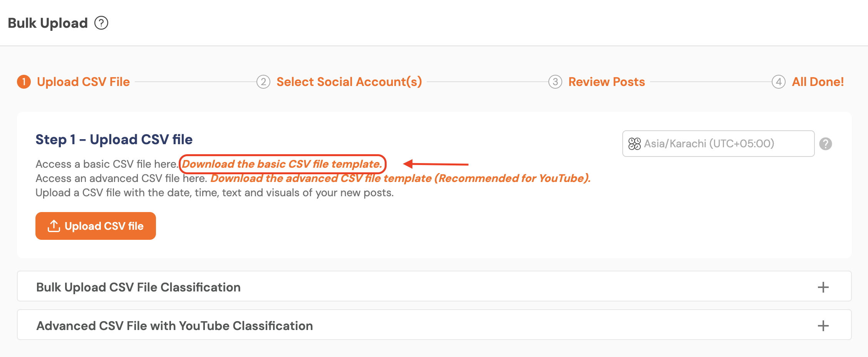868x357 pixels.
Task: Click the timezone help question mark icon
Action: 825,144
